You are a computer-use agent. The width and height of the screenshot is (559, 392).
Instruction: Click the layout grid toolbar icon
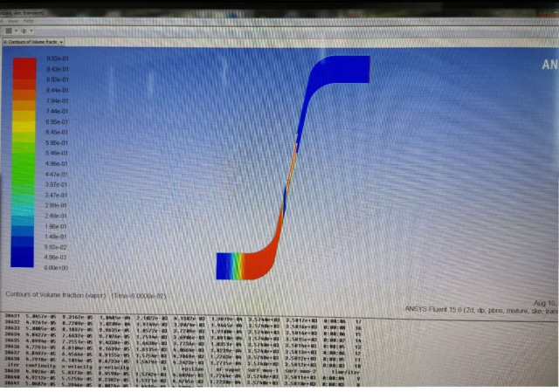[9, 29]
